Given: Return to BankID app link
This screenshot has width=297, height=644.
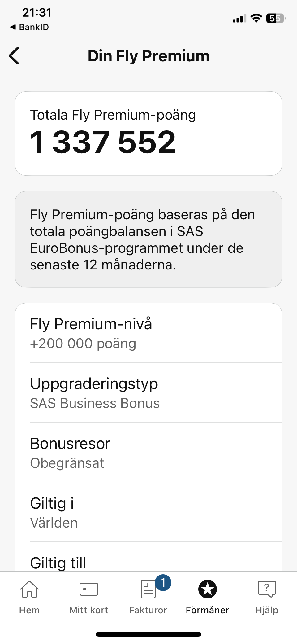Looking at the screenshot, I should 30,27.
